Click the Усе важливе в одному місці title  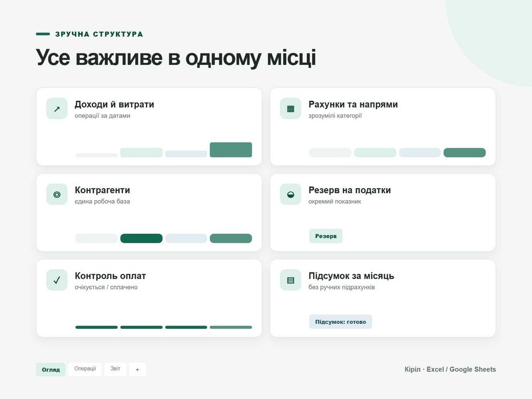coord(176,58)
